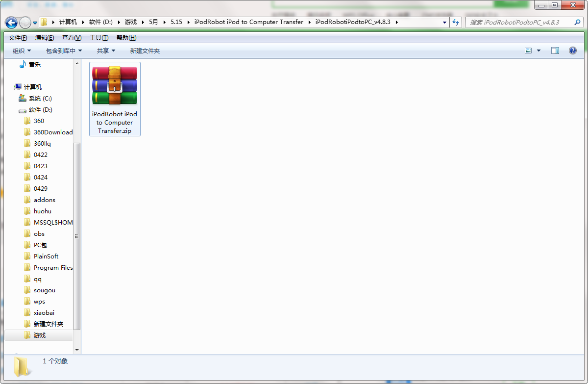
Task: Open the xiaobai folder
Action: coord(44,312)
